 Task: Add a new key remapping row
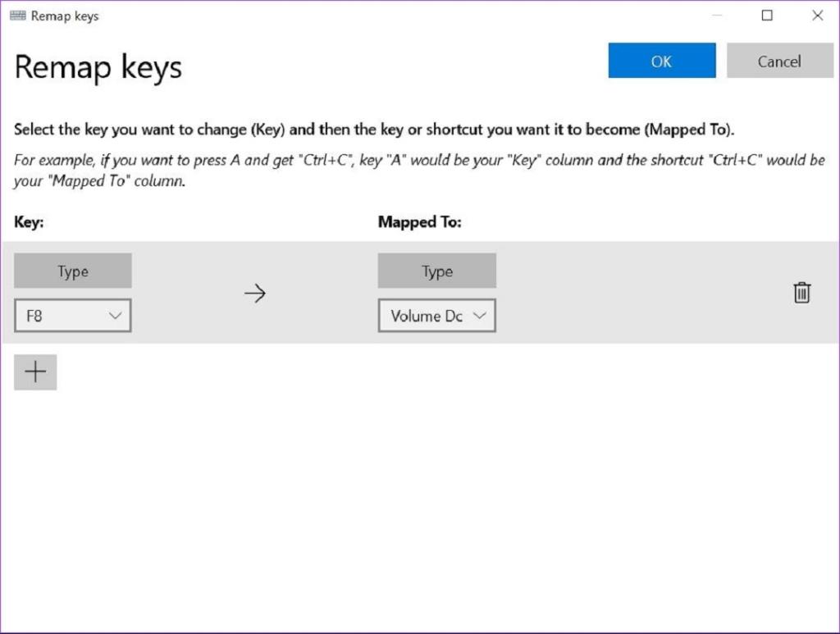[x=35, y=372]
